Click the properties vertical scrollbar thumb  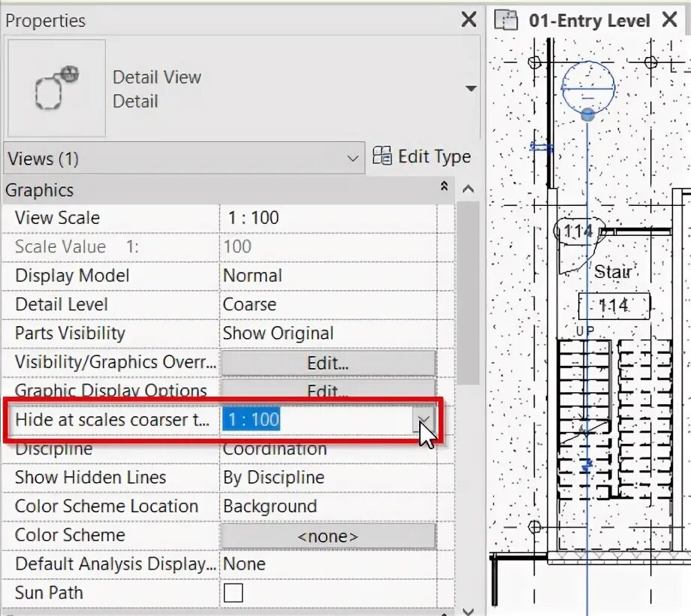468,293
